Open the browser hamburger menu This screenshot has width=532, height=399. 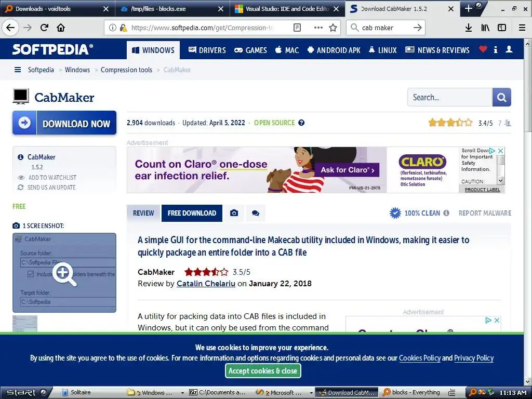click(522, 28)
